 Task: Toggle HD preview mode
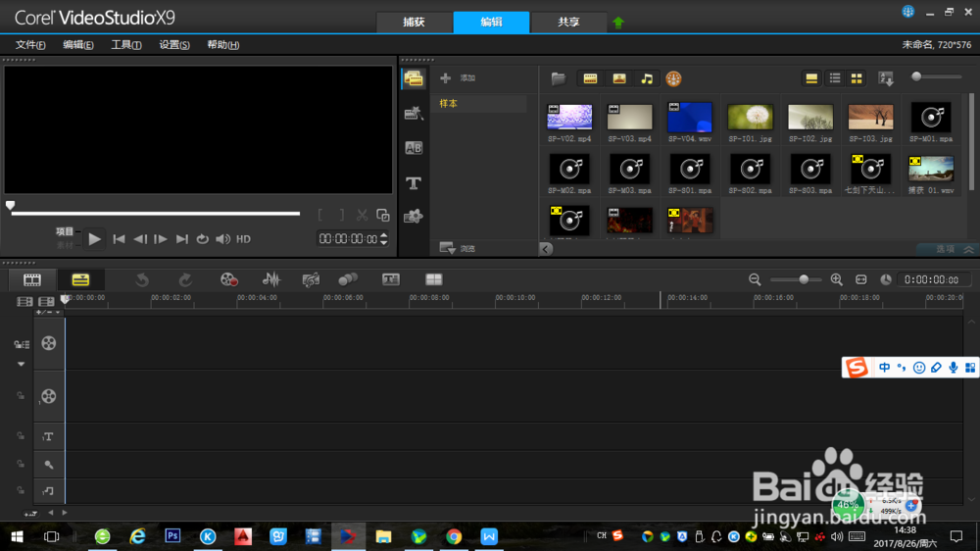pyautogui.click(x=244, y=239)
